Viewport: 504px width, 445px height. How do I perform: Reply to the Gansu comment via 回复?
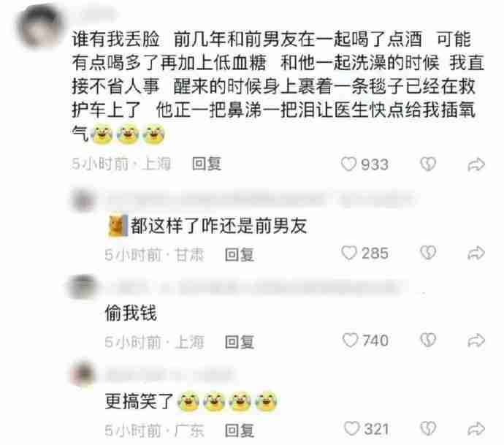click(x=240, y=255)
